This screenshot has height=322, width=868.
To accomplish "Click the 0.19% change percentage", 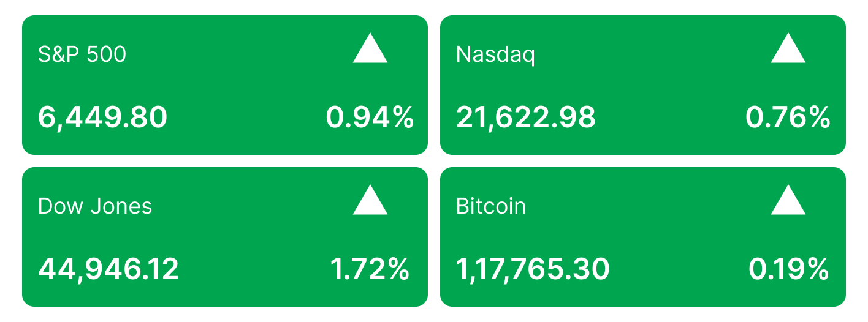I will pyautogui.click(x=789, y=269).
